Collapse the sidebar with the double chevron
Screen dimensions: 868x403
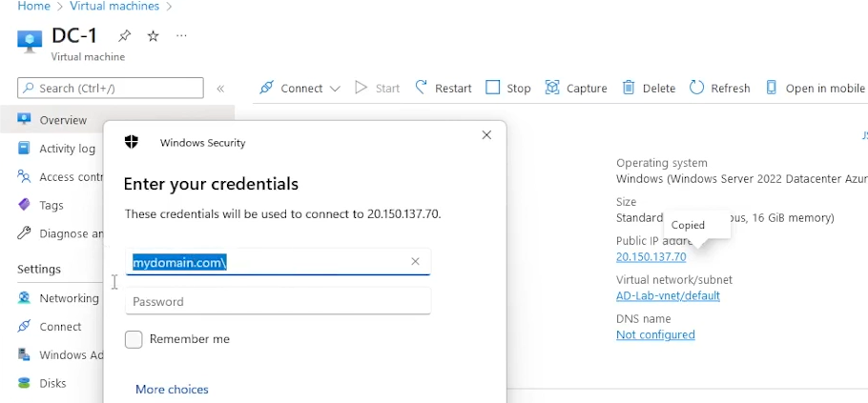[x=220, y=89]
